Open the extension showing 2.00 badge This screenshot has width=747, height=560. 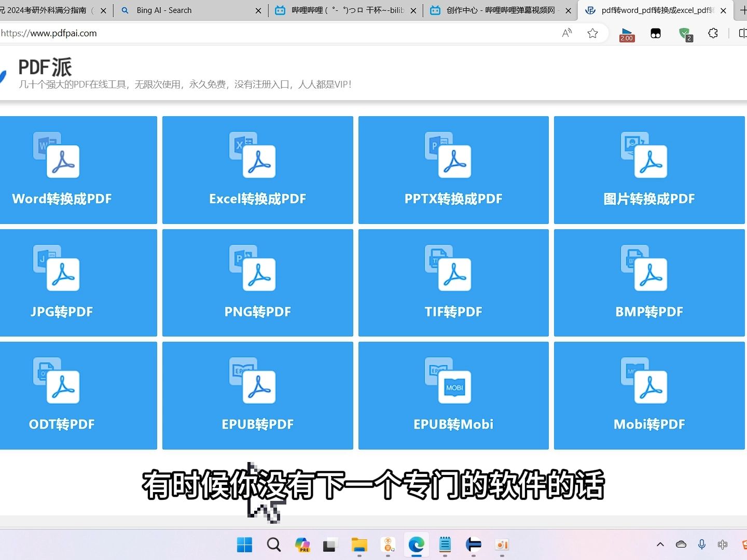coord(627,34)
